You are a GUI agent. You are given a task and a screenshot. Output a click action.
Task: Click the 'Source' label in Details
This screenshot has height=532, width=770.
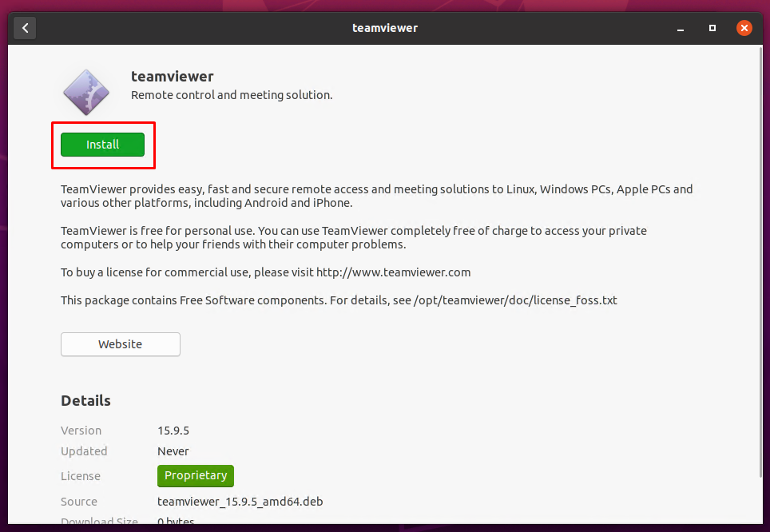(x=79, y=502)
